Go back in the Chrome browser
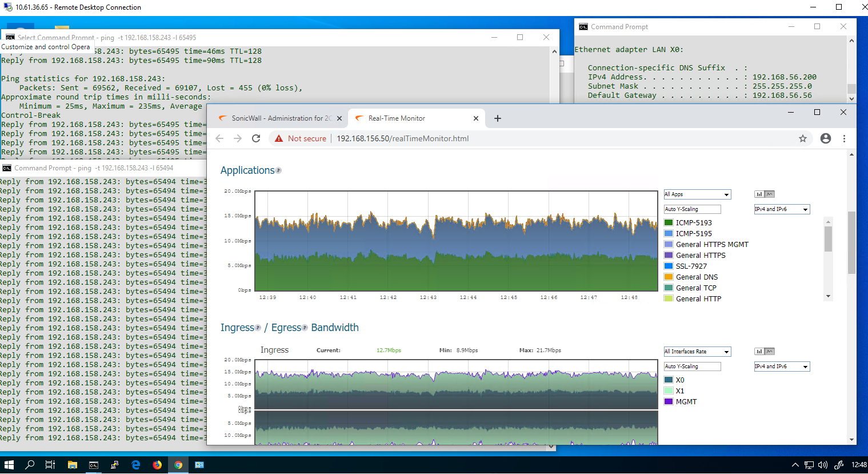The width and height of the screenshot is (868, 474). tap(219, 138)
